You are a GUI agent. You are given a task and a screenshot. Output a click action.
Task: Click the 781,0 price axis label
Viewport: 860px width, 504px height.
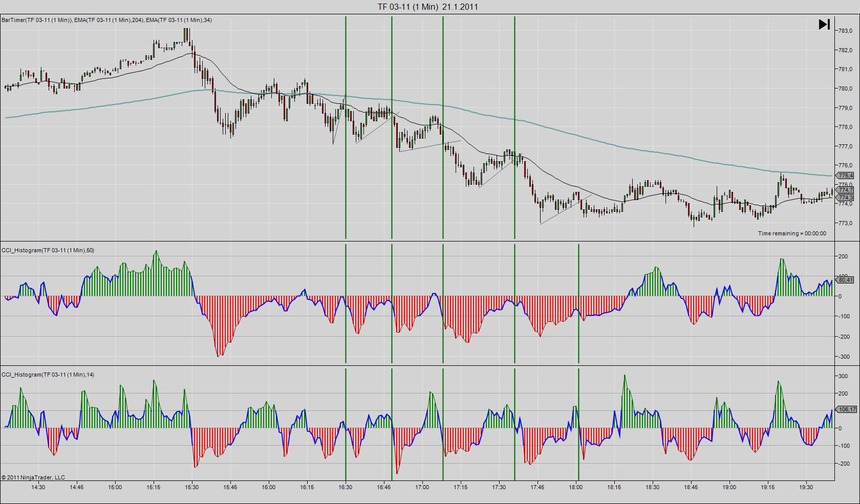(845, 69)
